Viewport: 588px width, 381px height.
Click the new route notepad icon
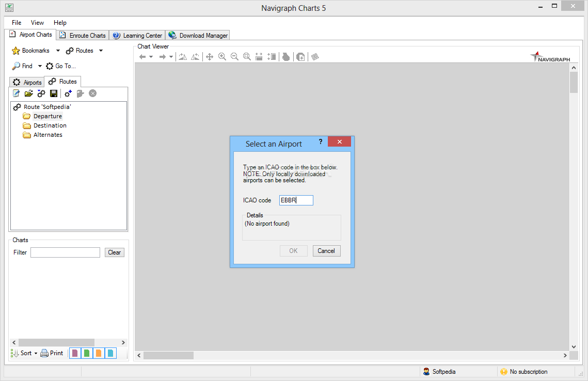[16, 93]
